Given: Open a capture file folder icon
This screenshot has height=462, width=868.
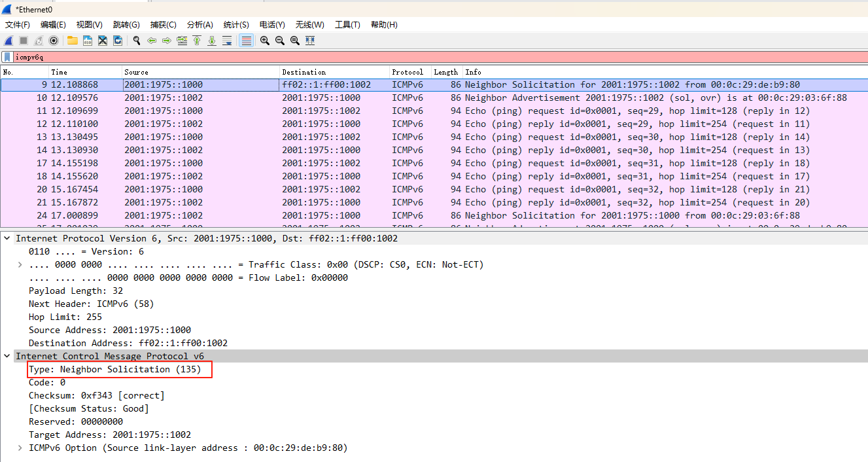Looking at the screenshot, I should 73,41.
